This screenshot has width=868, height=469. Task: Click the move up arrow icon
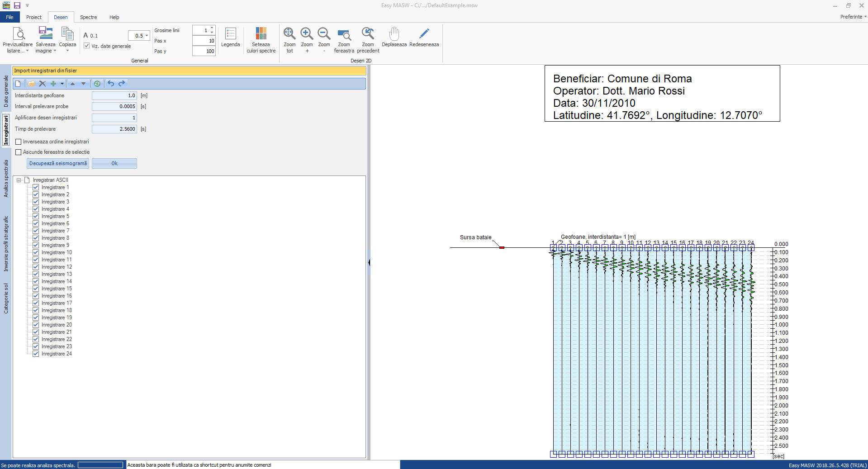coord(72,84)
